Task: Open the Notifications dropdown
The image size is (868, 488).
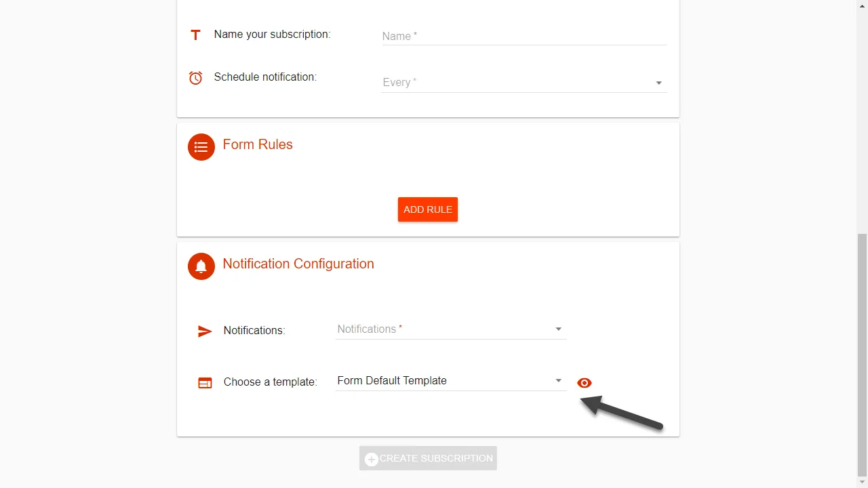Action: pyautogui.click(x=451, y=329)
